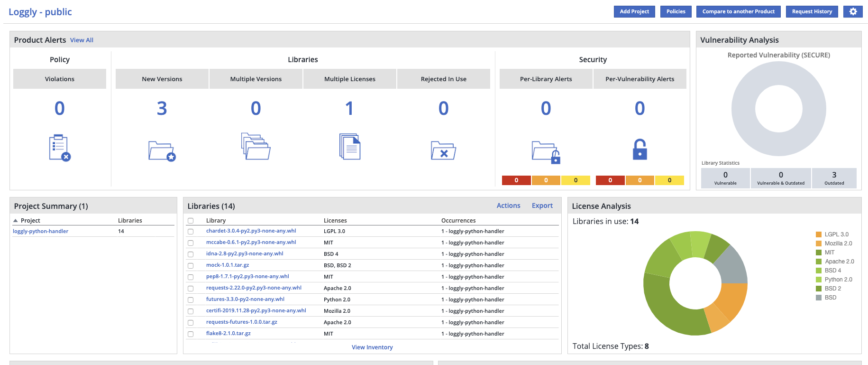The height and width of the screenshot is (365, 868).
Task: Check the pep8-1.7.1 library checkbox
Action: point(191,277)
